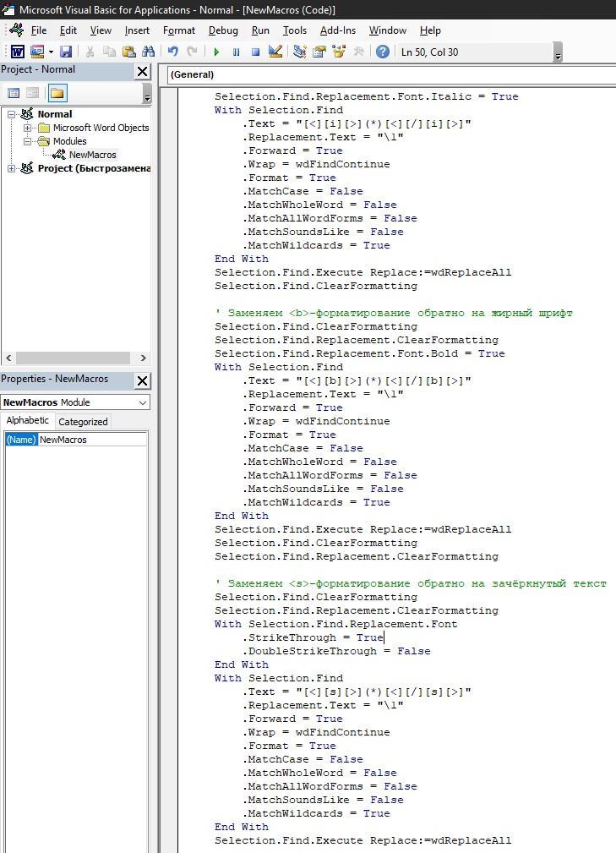This screenshot has width=616, height=853.
Task: Click the Undo arrow icon
Action: (x=172, y=52)
